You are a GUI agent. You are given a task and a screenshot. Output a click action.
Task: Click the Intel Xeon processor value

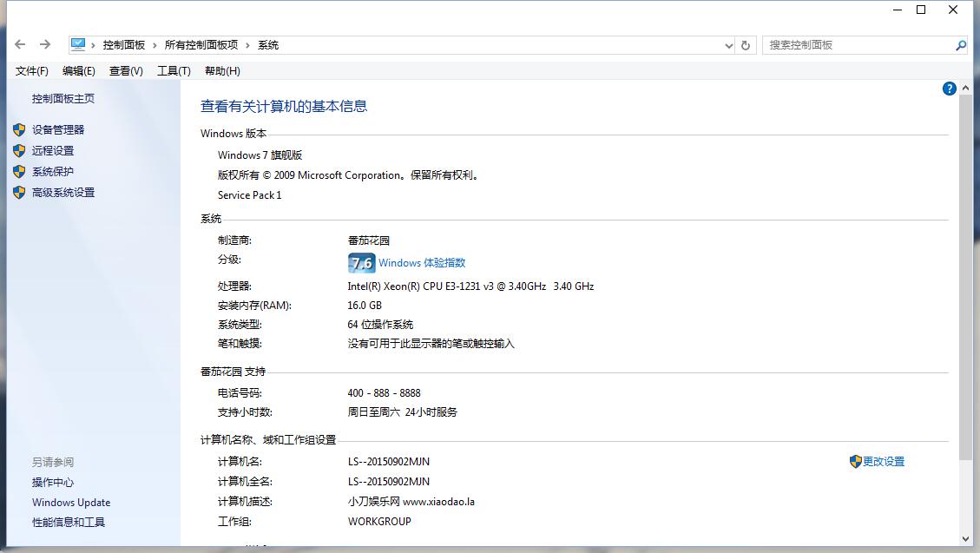(470, 286)
